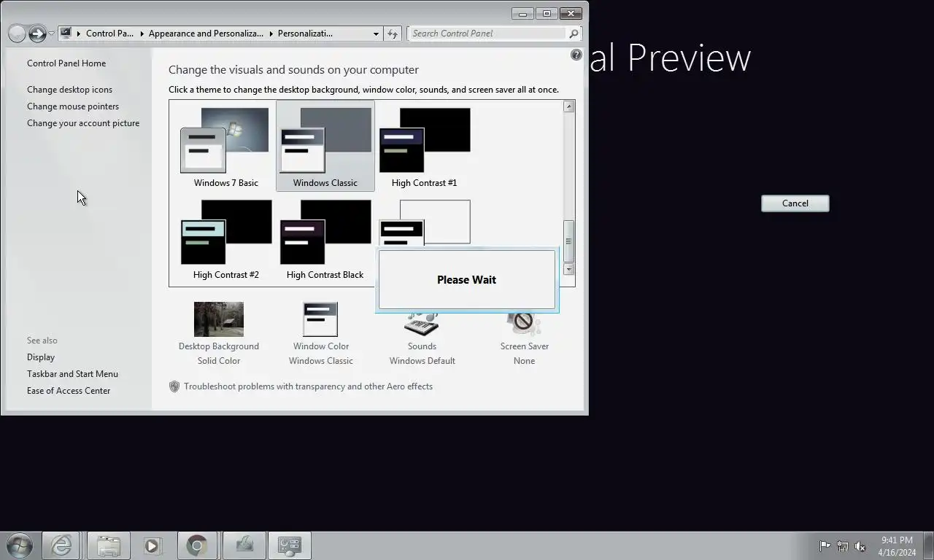Open Chrome from the taskbar

(196, 545)
